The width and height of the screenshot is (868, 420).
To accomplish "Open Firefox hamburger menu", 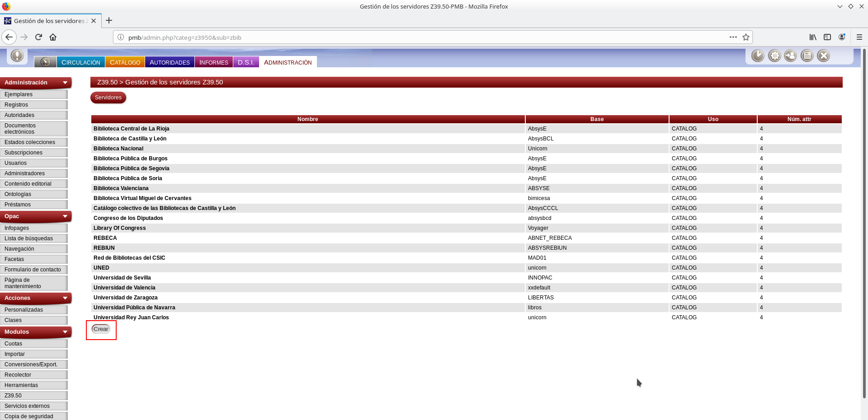I will coord(859,37).
